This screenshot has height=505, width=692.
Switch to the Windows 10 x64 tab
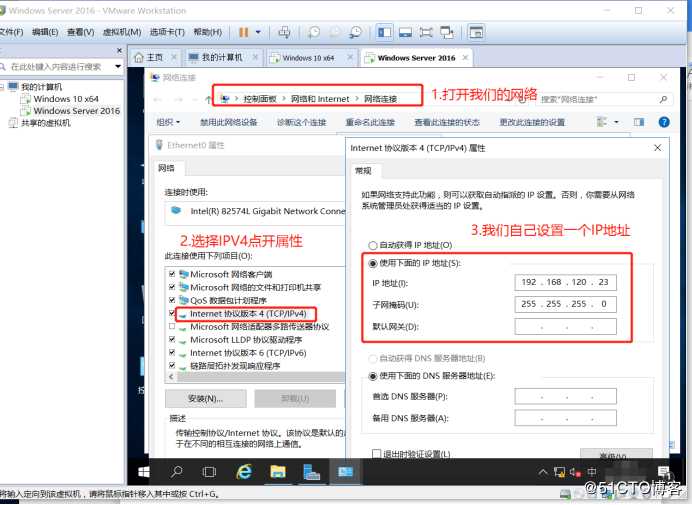tap(308, 58)
